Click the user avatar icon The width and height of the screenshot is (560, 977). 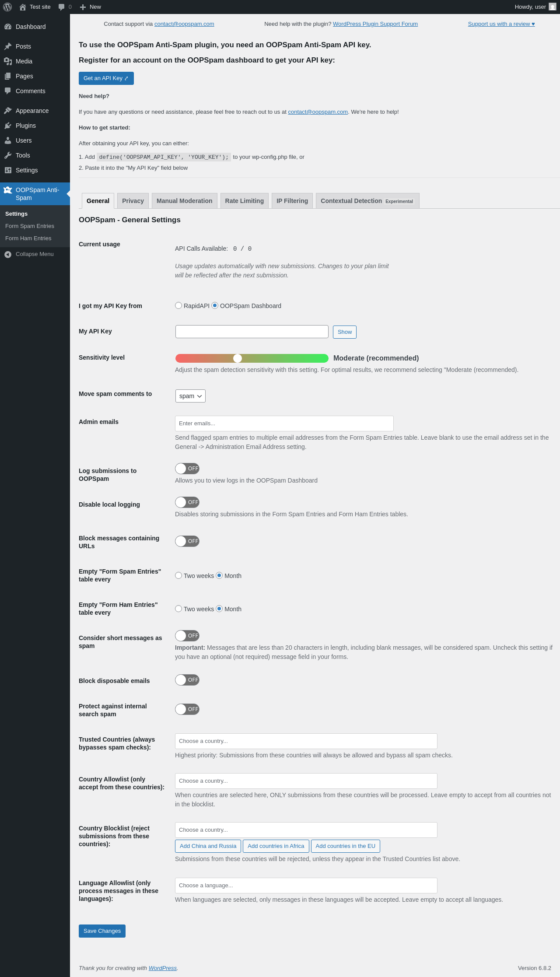(x=553, y=7)
